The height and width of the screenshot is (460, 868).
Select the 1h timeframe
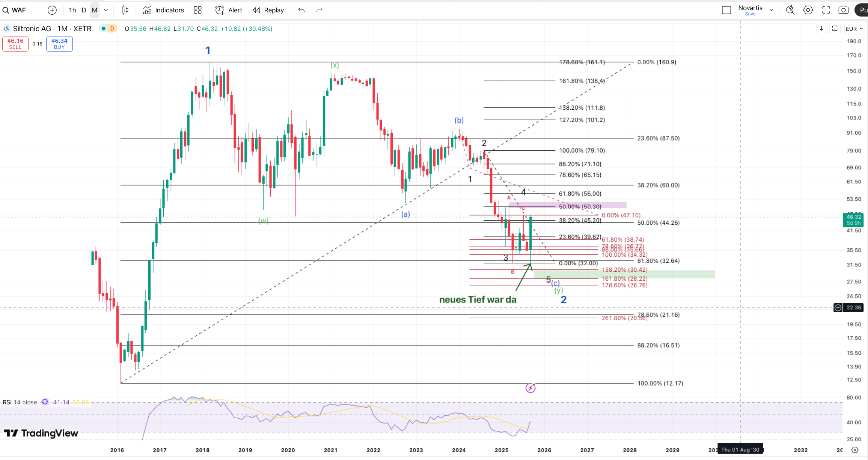click(x=72, y=10)
